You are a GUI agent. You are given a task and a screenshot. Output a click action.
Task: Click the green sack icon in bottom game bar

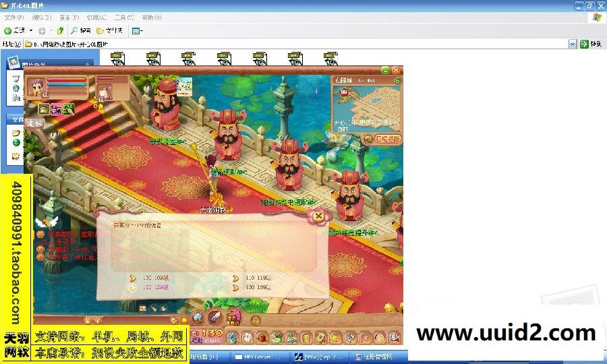tap(277, 338)
